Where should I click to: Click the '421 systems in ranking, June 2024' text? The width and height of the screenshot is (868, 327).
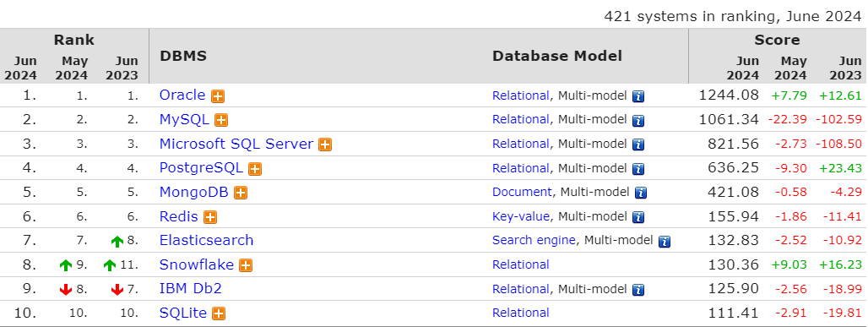[733, 17]
